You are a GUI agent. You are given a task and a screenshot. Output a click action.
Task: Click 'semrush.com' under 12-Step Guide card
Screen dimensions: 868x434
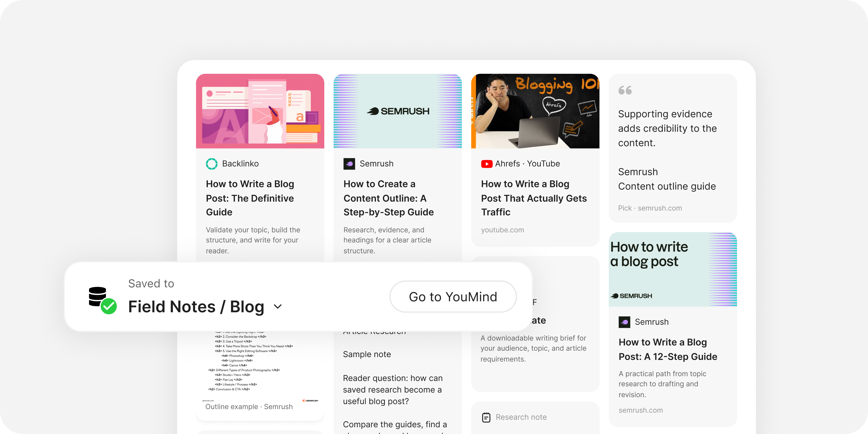pyautogui.click(x=641, y=410)
